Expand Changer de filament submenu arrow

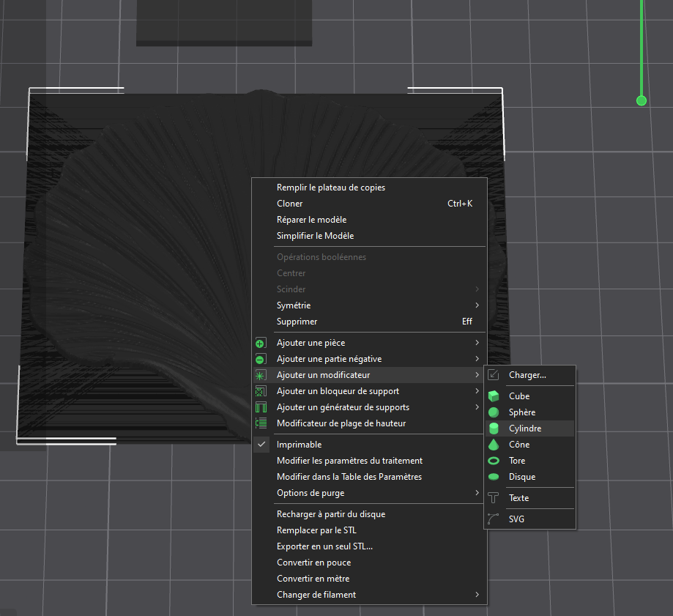[477, 595]
